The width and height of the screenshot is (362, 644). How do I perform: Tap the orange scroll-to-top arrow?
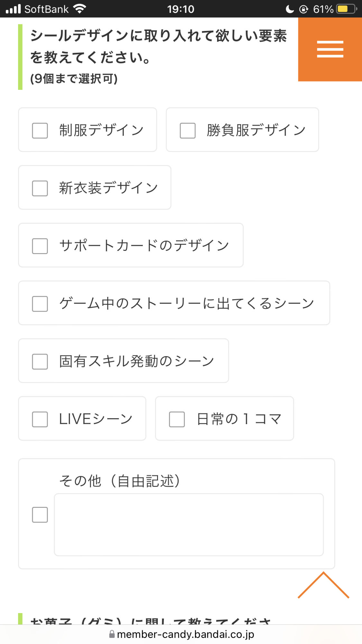point(323,585)
